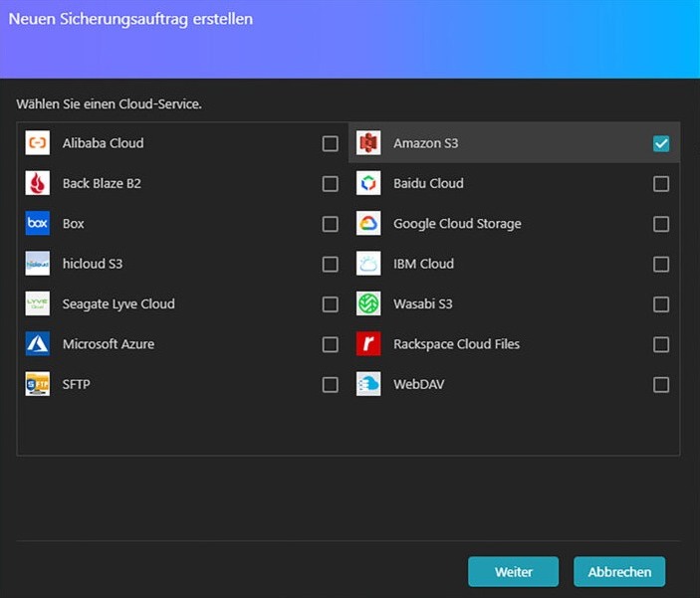Tick the Seagate Lyve Cloud checkbox
This screenshot has height=598, width=700.
[330, 304]
